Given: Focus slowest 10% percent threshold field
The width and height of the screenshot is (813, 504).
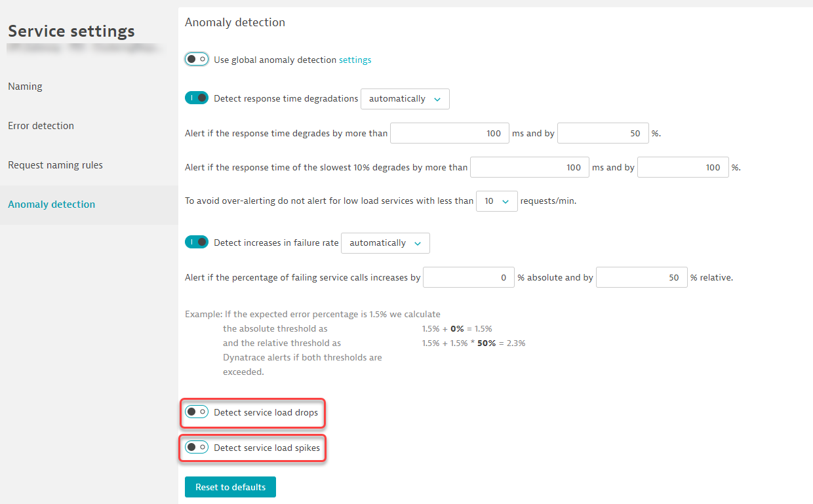Looking at the screenshot, I should pos(683,167).
